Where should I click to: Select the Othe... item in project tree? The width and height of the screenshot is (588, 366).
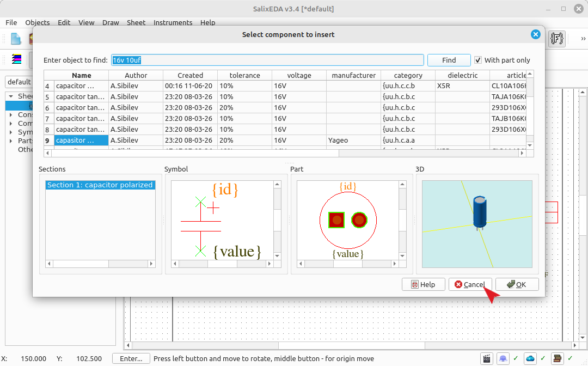click(x=25, y=150)
